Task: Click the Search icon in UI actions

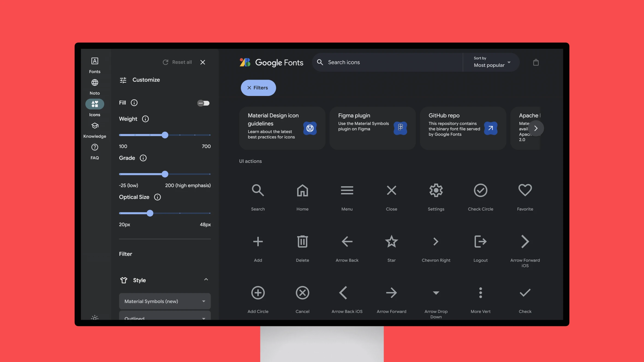Action: point(257,191)
